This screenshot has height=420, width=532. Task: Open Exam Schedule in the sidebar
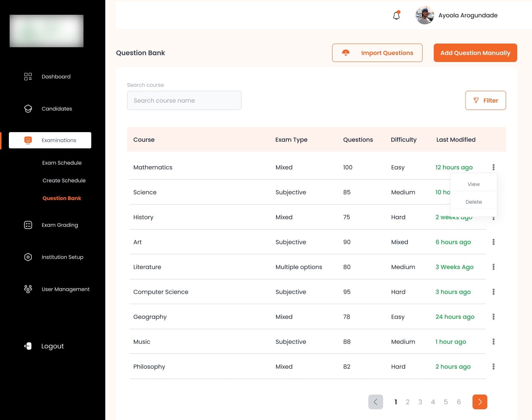pos(62,163)
